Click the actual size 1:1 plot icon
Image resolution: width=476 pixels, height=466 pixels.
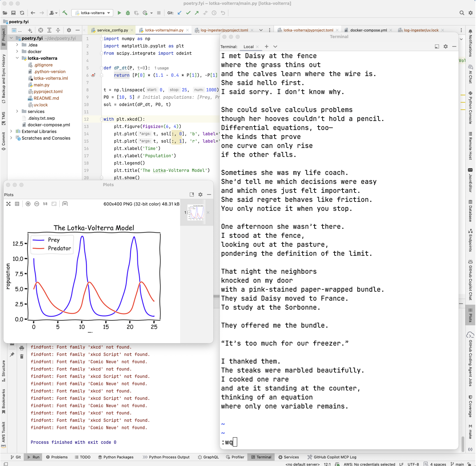tap(45, 204)
